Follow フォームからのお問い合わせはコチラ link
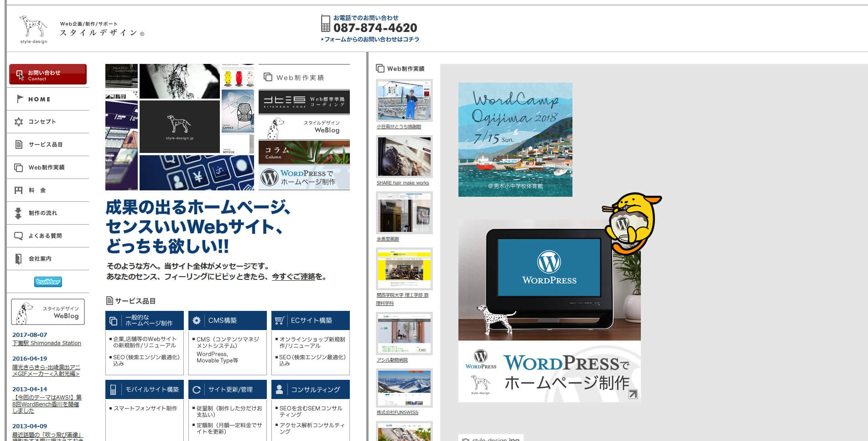868x441 pixels. point(370,39)
